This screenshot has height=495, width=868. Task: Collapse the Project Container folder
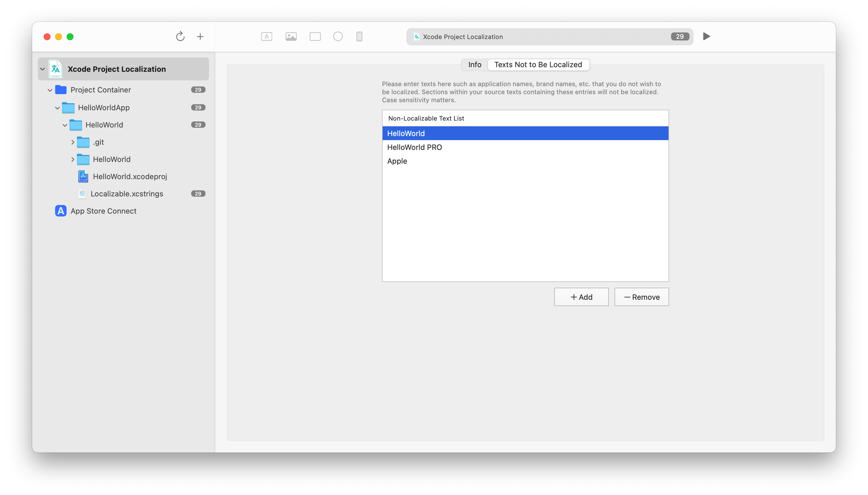(50, 90)
